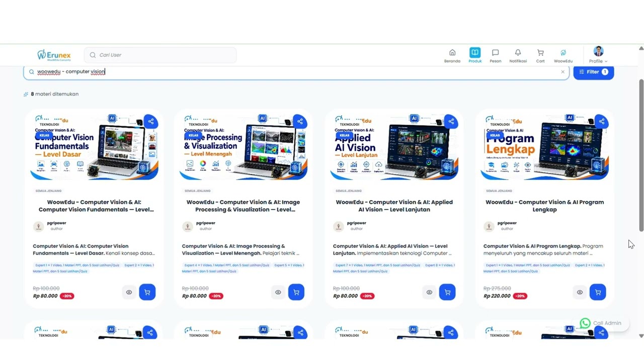The image size is (644, 362).
Task: Click pgripower author avatar on Image Processing card
Action: [x=188, y=227]
